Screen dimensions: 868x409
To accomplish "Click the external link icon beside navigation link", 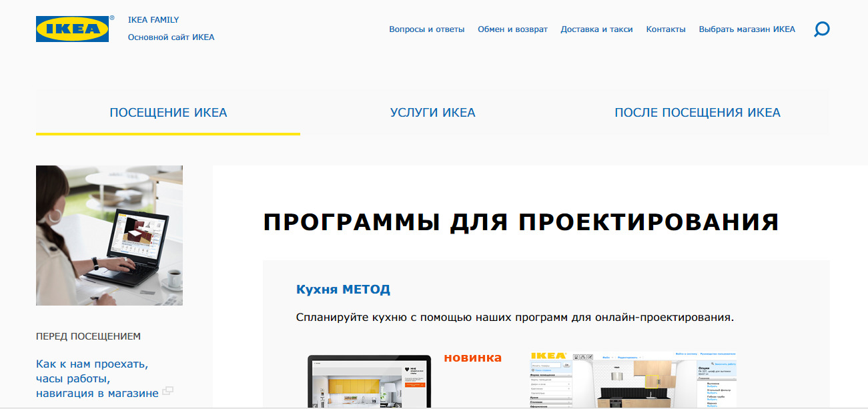I will pos(168,391).
